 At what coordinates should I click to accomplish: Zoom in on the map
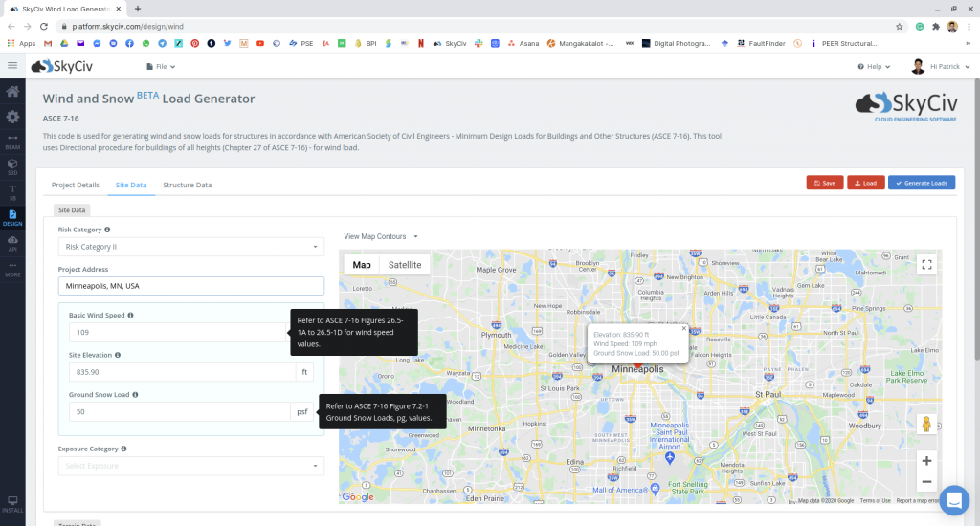tap(925, 460)
